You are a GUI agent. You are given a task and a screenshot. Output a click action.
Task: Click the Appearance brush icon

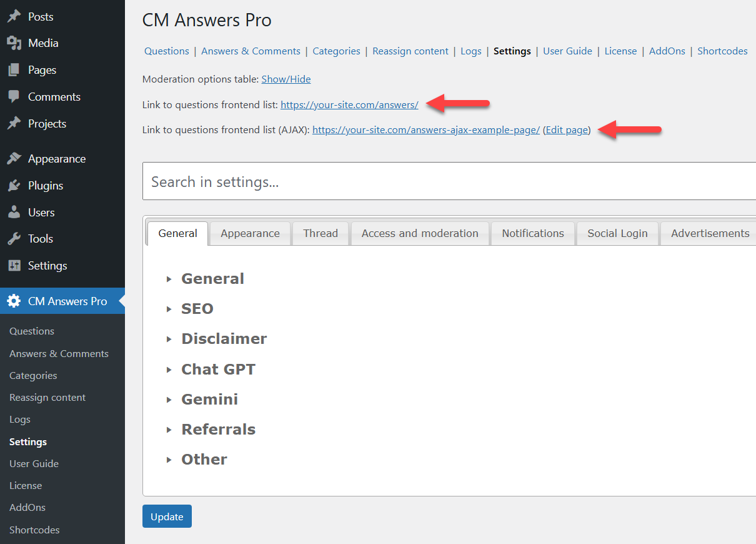point(14,159)
